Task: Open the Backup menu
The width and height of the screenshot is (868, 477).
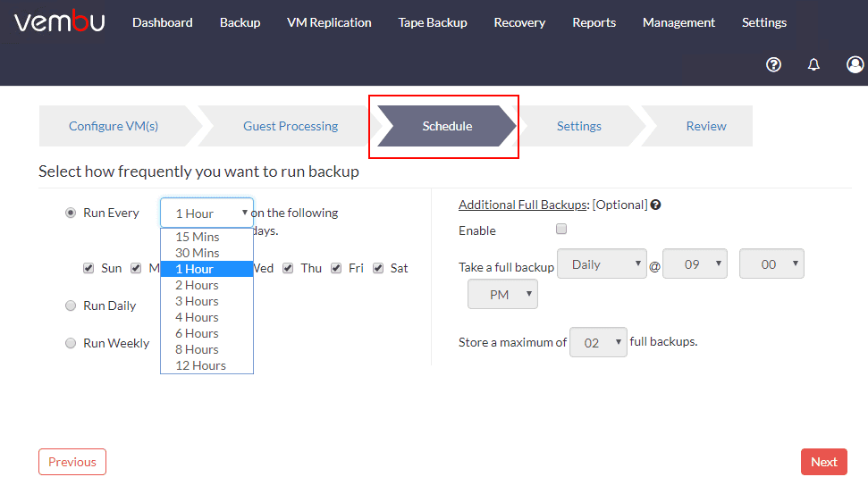Action: (240, 22)
